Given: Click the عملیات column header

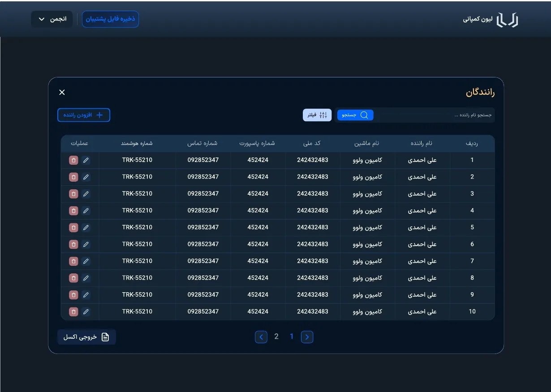Looking at the screenshot, I should coord(80,143).
